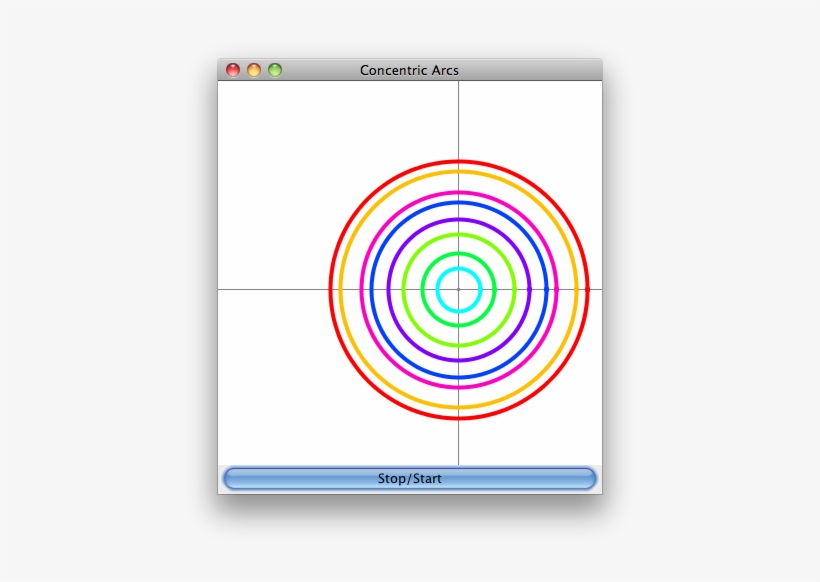The image size is (820, 582).
Task: Click the vertical axis line
Action: (458, 120)
